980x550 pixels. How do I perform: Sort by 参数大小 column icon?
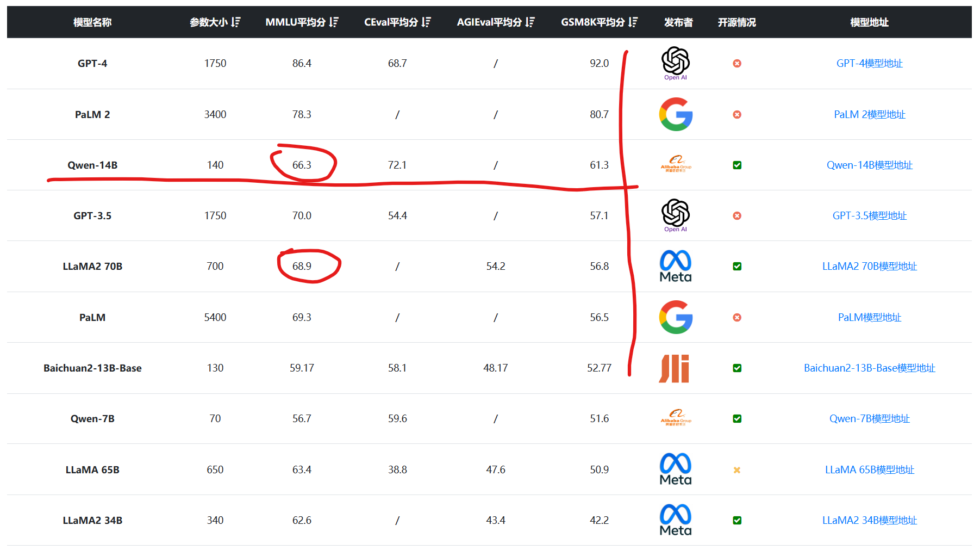pyautogui.click(x=235, y=22)
